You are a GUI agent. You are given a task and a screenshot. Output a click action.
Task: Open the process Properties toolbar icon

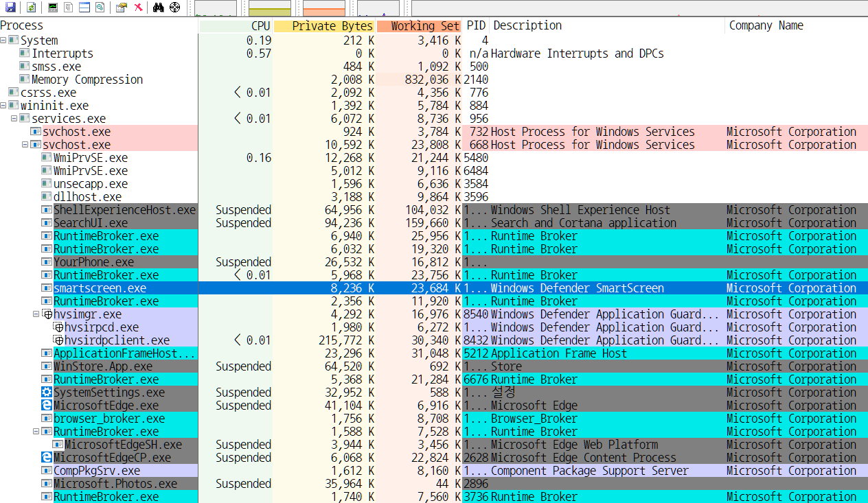pyautogui.click(x=122, y=8)
